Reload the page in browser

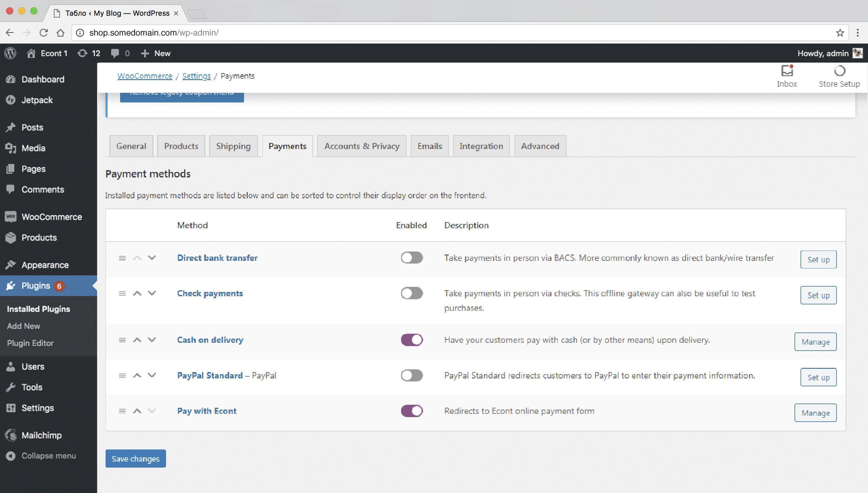pyautogui.click(x=43, y=33)
